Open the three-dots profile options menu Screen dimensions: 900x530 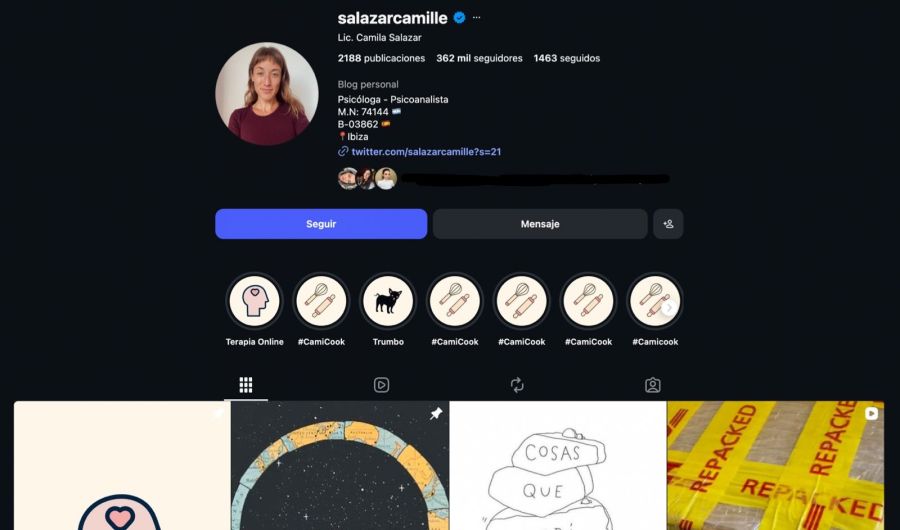pyautogui.click(x=476, y=18)
